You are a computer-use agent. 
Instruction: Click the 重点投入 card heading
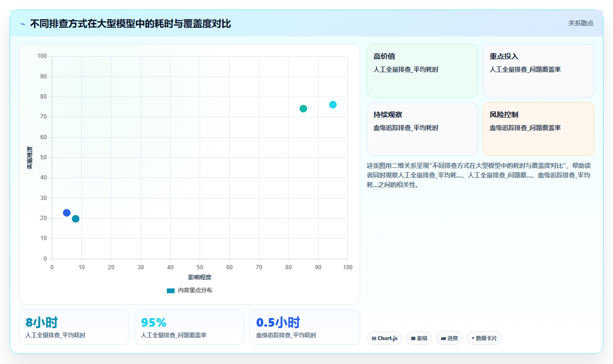pos(504,56)
